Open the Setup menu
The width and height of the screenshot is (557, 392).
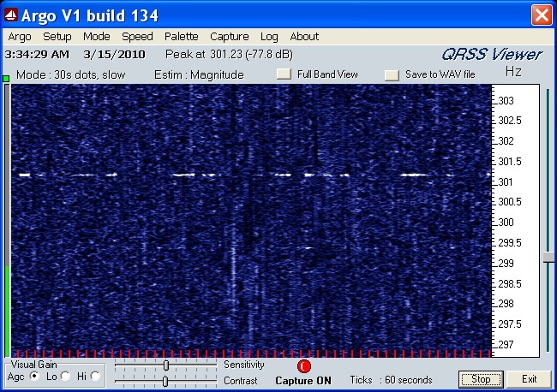pyautogui.click(x=57, y=37)
